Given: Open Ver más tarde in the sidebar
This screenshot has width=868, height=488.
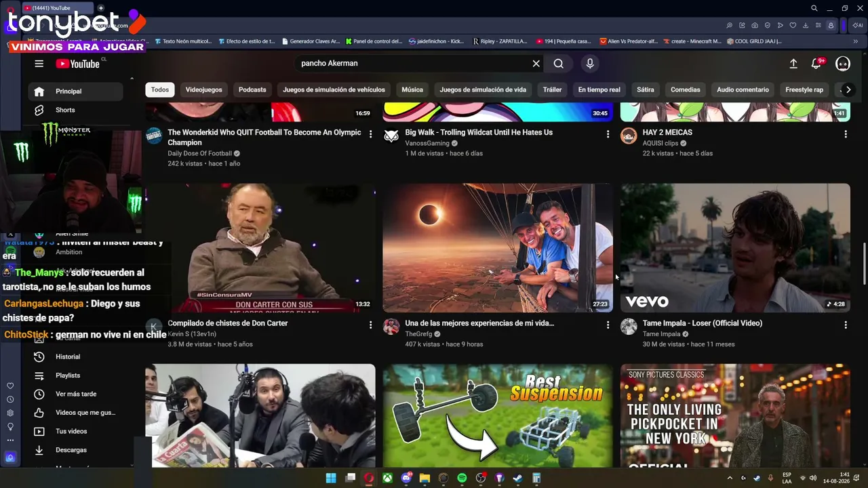Looking at the screenshot, I should (76, 394).
